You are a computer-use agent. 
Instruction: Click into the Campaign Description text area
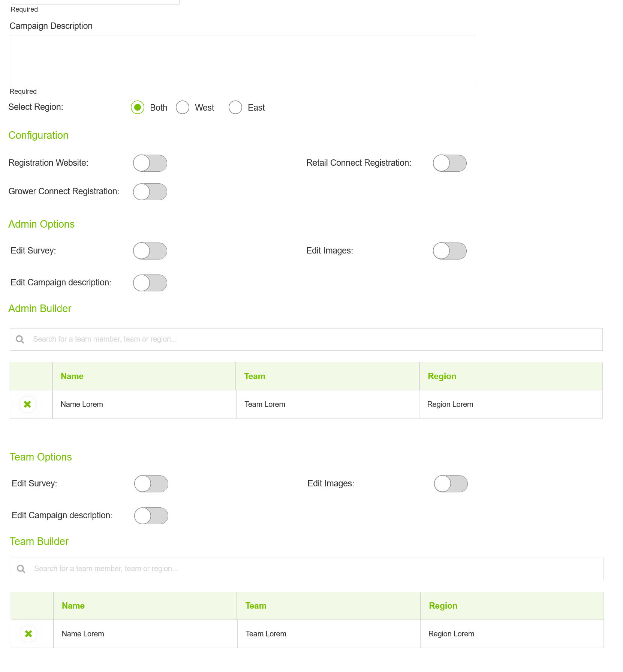point(242,61)
